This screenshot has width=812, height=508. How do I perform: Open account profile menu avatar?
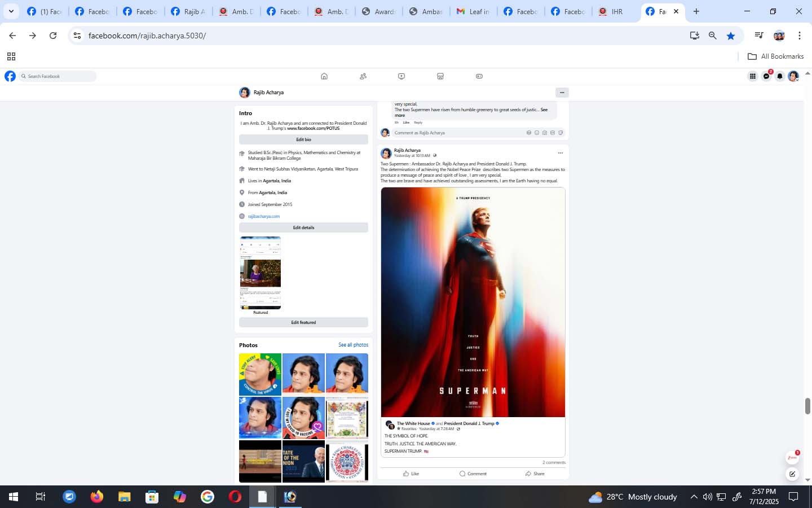tap(793, 76)
